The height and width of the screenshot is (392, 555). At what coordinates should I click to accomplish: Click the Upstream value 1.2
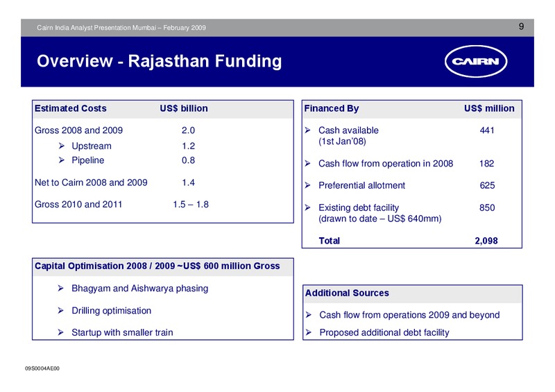tap(188, 146)
